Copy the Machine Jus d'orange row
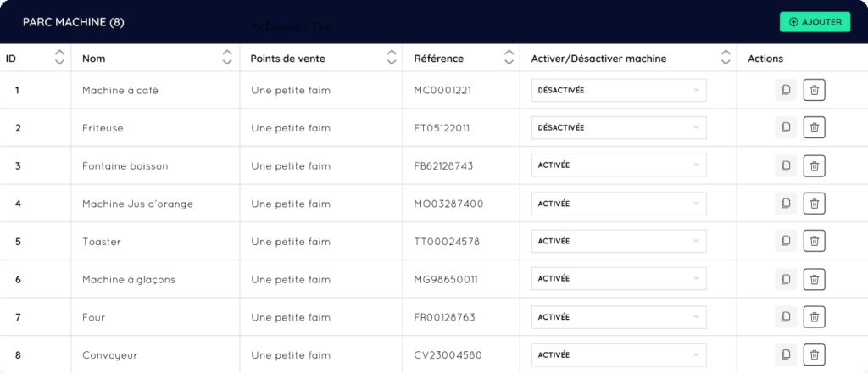The width and height of the screenshot is (868, 374). [786, 204]
